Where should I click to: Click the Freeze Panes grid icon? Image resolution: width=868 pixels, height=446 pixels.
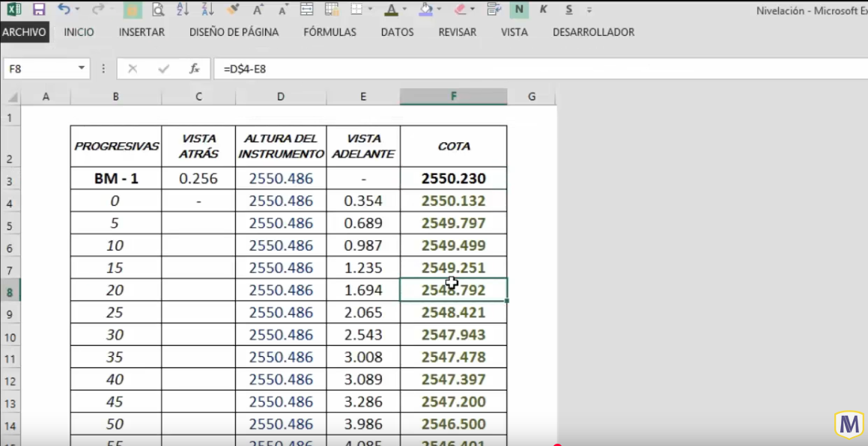coord(332,9)
